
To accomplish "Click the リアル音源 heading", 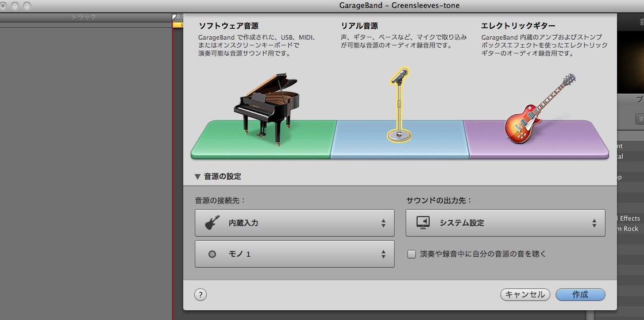I will pyautogui.click(x=360, y=26).
